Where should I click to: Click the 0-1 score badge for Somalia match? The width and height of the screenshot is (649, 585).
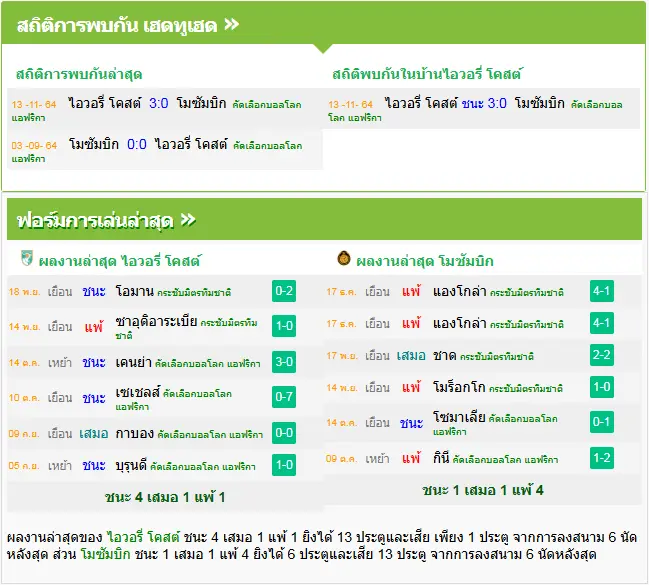pos(601,422)
